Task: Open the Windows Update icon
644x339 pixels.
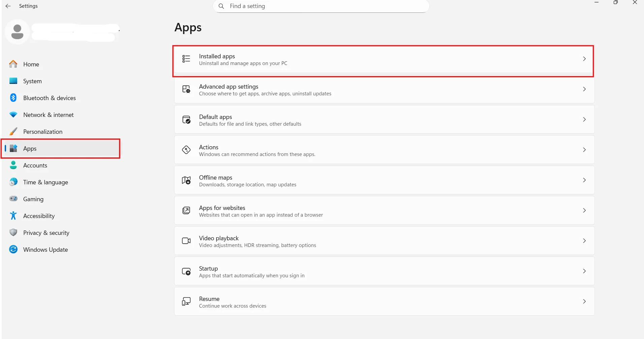Action: coord(13,249)
